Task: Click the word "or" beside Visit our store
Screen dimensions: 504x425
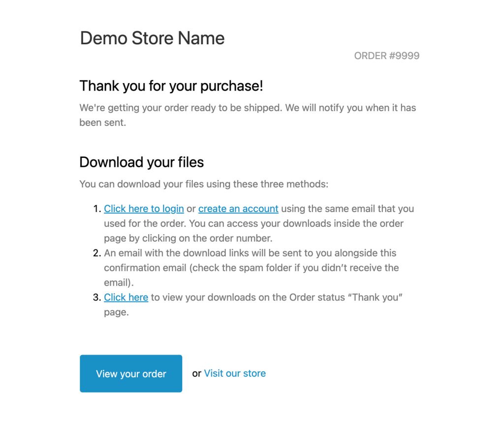Action: [196, 373]
